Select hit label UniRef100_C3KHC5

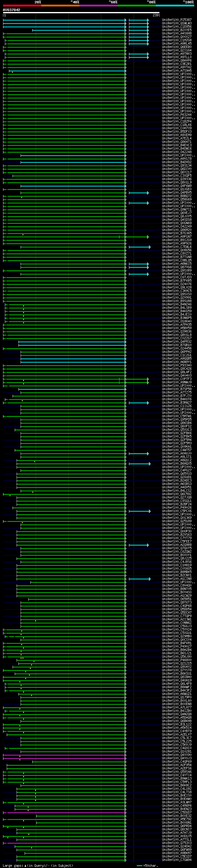click(x=177, y=291)
